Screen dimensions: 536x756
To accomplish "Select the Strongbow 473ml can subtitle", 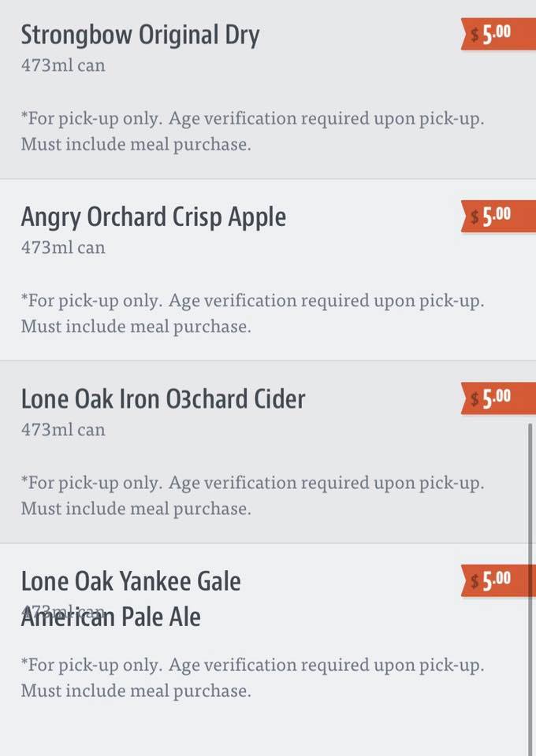I will pyautogui.click(x=63, y=65).
